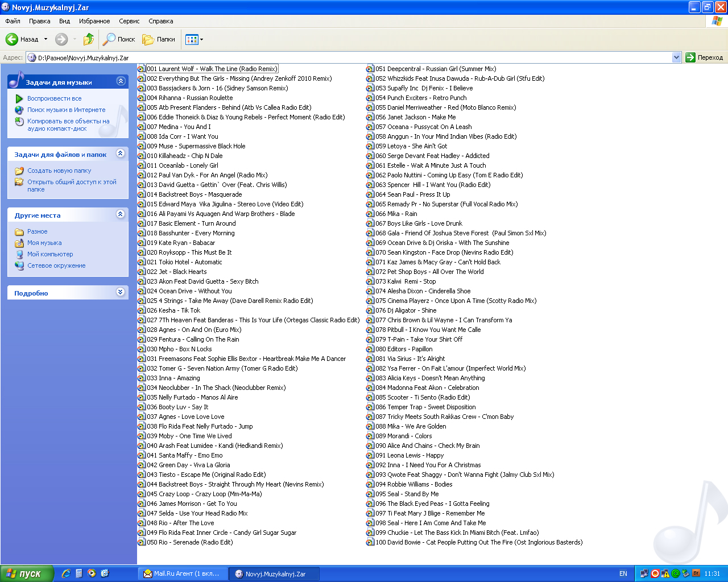Expand the address bar dropdown arrow

[676, 57]
